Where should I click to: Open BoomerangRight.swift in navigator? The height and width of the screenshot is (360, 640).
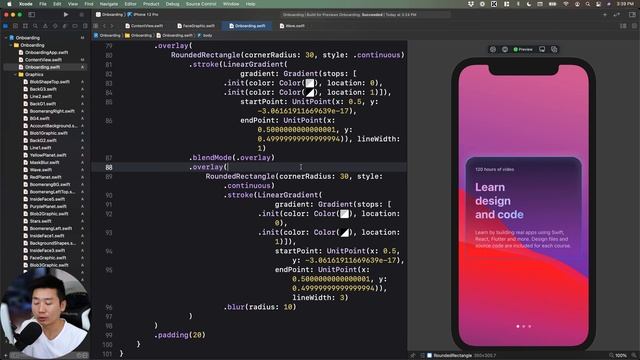52,111
